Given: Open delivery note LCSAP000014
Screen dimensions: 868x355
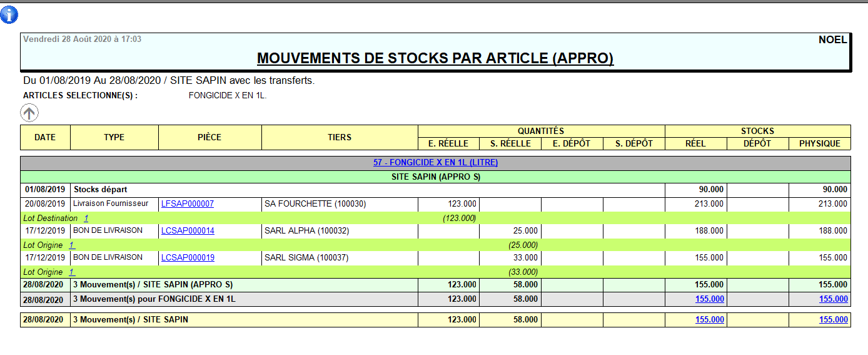Looking at the screenshot, I should [188, 231].
